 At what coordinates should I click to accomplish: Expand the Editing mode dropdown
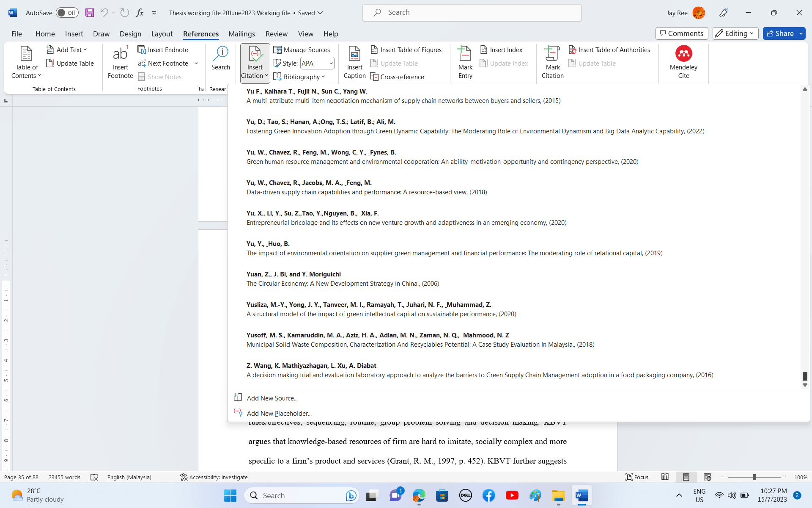point(735,33)
